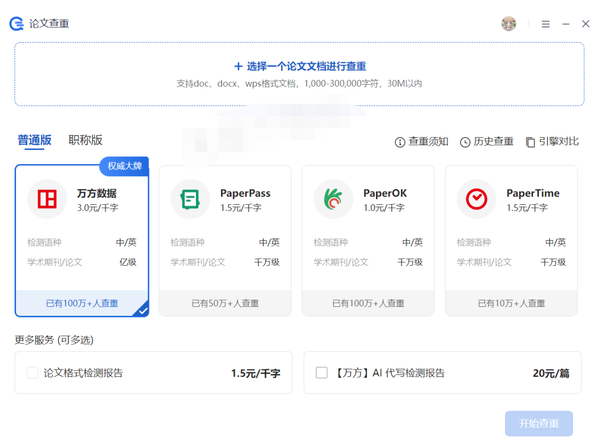The height and width of the screenshot is (441, 591).
Task: Click the 权威大牌 badge on 万方数据
Action: tap(124, 166)
